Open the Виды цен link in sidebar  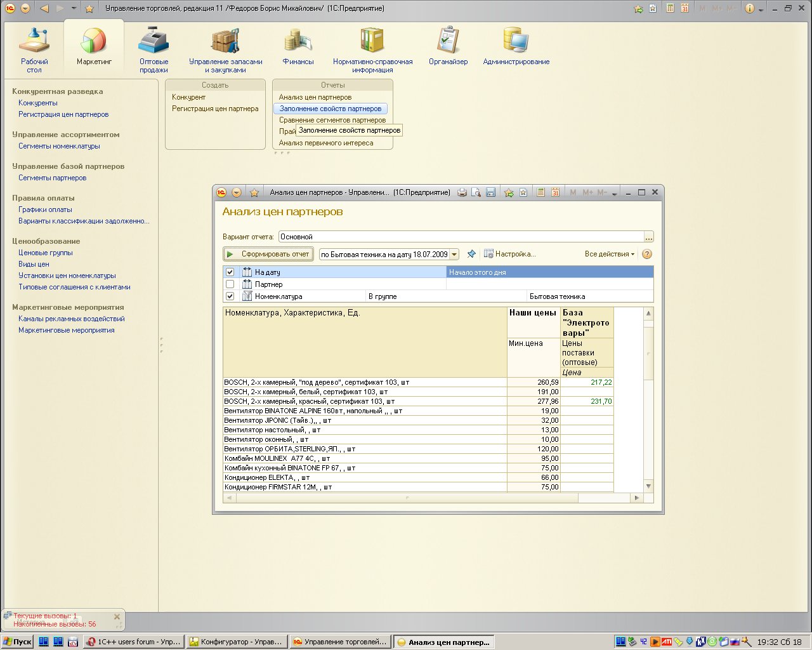pyautogui.click(x=34, y=264)
